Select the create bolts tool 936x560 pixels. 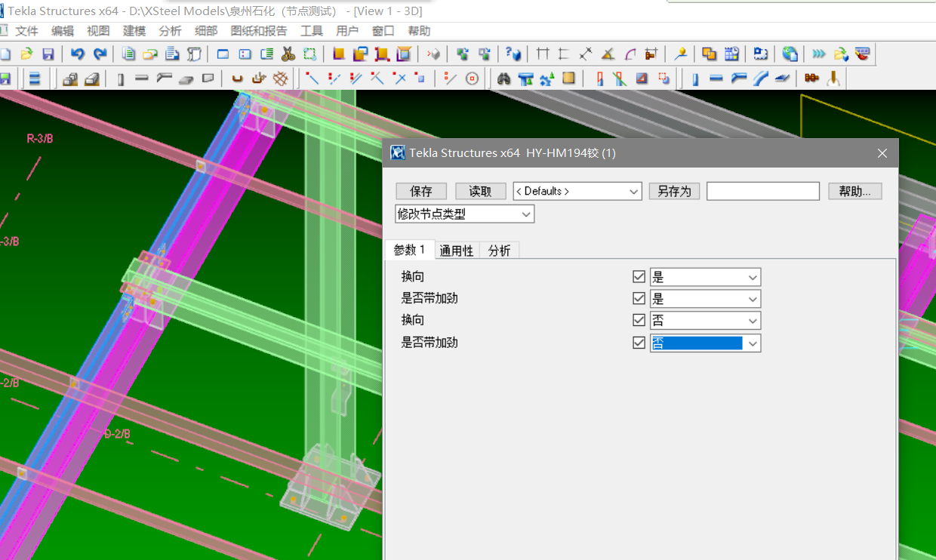point(811,78)
